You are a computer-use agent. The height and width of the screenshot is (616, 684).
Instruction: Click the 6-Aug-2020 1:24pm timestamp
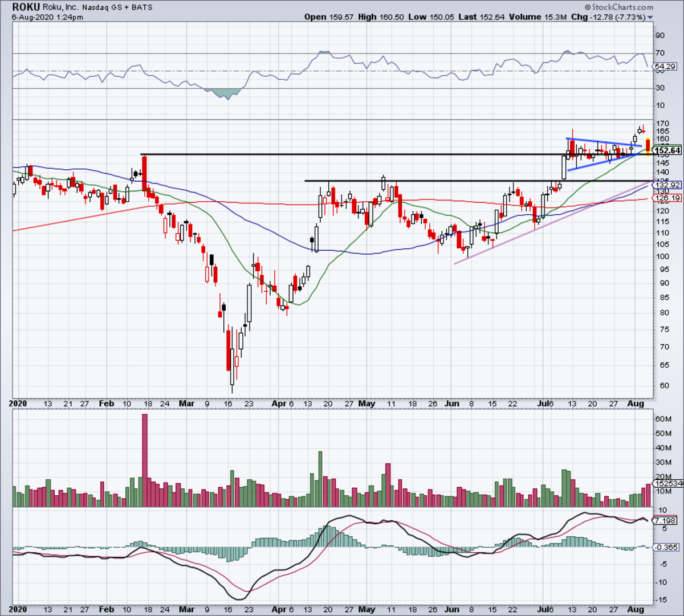tap(48, 17)
